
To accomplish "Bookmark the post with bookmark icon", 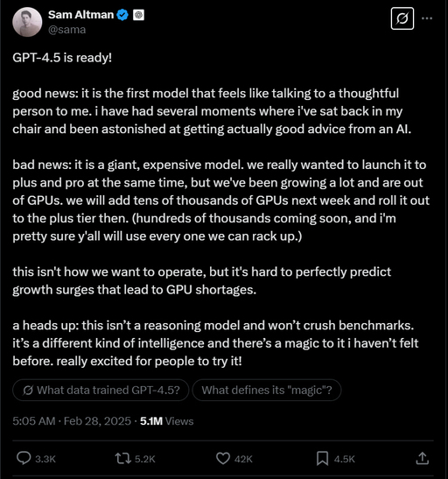I will 322,459.
